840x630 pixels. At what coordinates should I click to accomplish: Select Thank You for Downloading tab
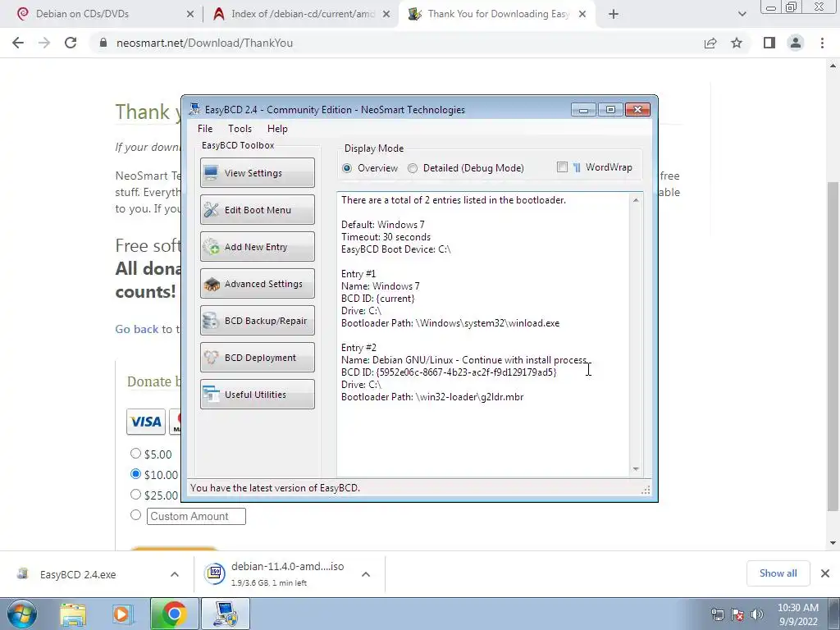coord(495,14)
